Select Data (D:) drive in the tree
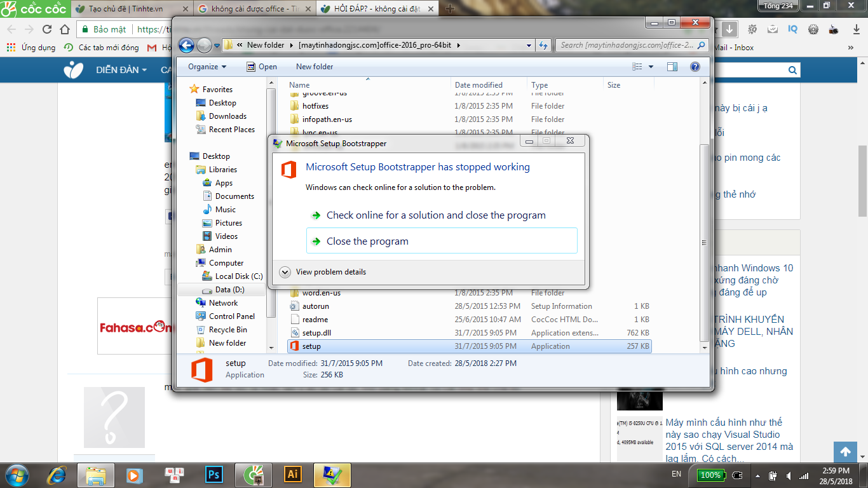868x488 pixels. 229,290
